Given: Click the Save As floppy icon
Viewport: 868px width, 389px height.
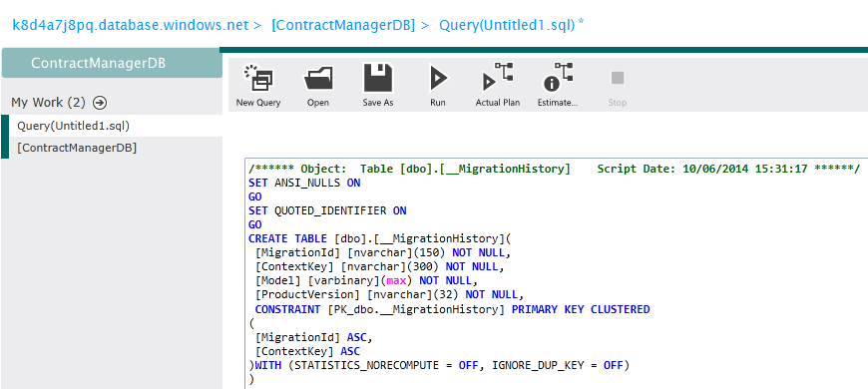Looking at the screenshot, I should tap(377, 78).
